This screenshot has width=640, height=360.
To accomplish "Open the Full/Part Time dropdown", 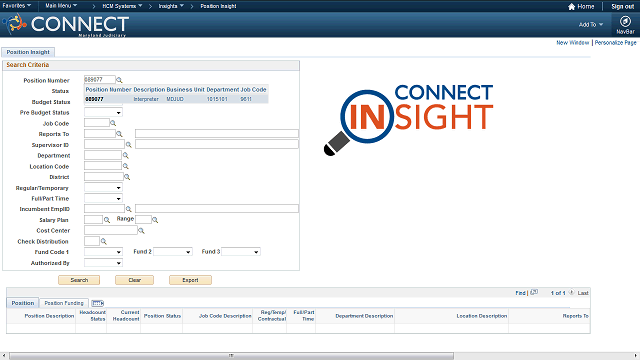I will [103, 198].
